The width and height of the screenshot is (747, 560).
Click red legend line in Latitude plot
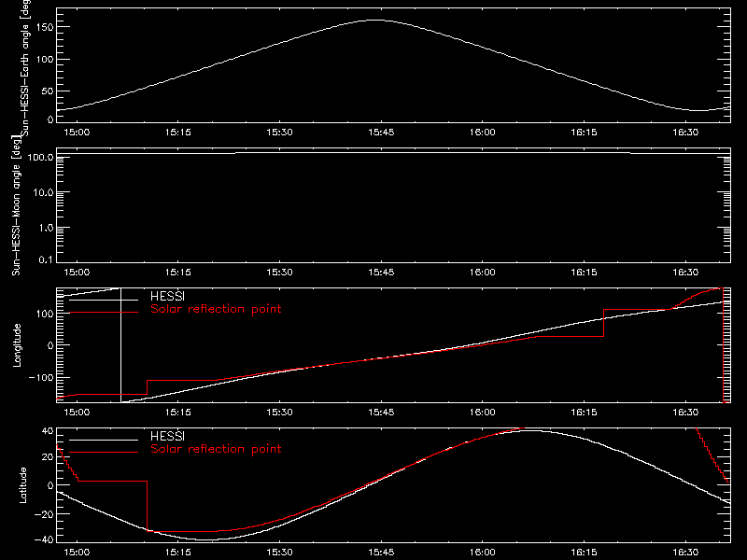(104, 453)
